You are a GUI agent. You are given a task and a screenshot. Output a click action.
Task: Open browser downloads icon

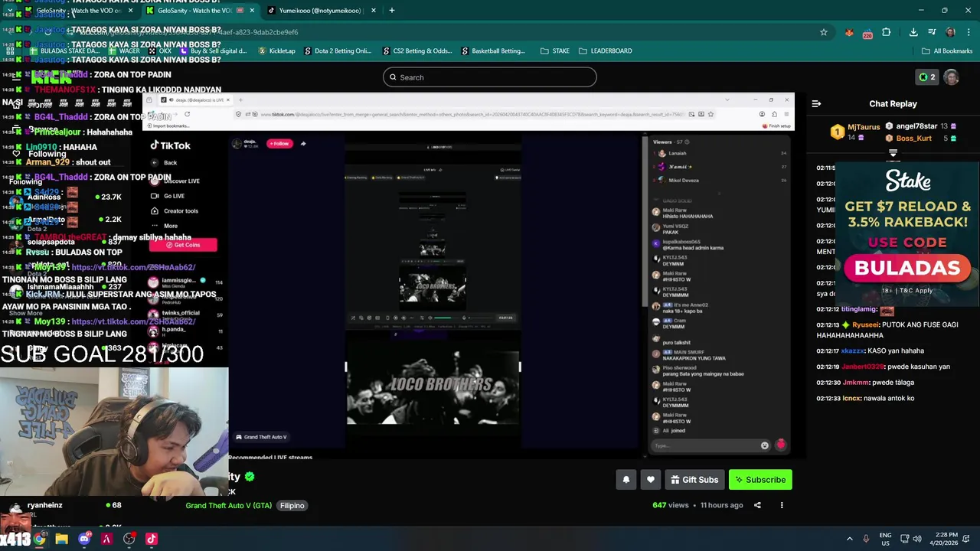913,32
